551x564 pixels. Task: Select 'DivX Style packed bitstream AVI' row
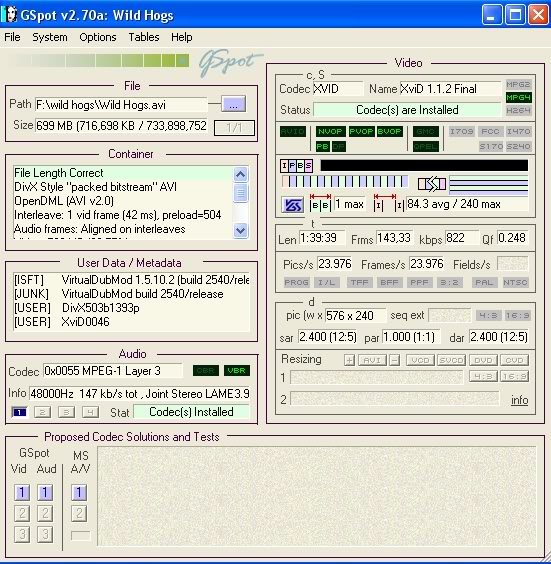coord(122,187)
